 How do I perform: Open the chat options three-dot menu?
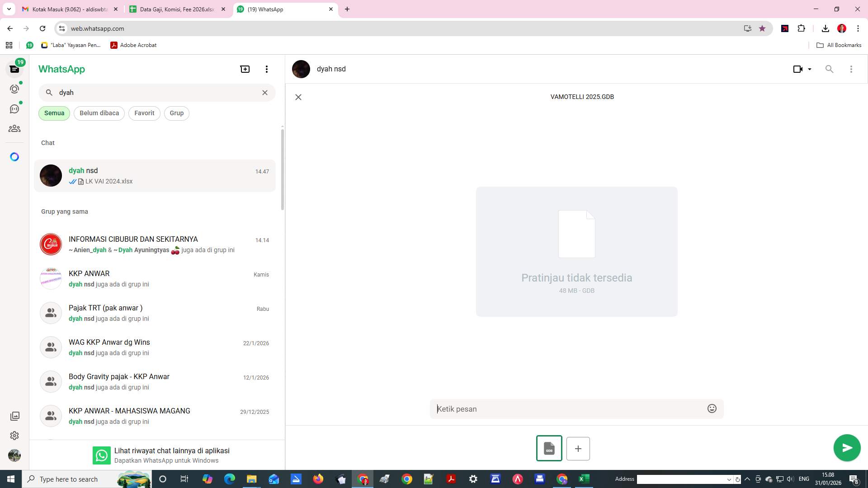click(851, 69)
